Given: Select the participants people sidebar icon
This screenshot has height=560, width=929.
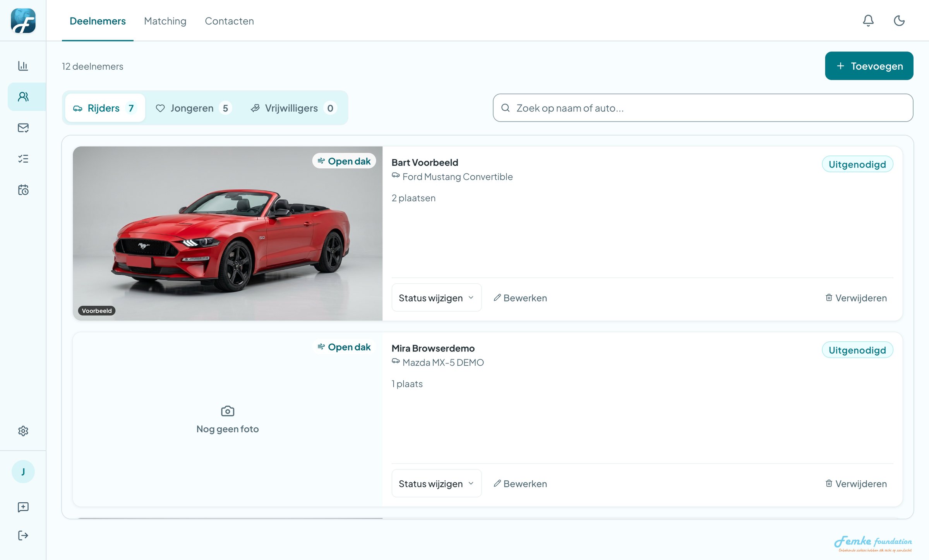Looking at the screenshot, I should tap(23, 97).
